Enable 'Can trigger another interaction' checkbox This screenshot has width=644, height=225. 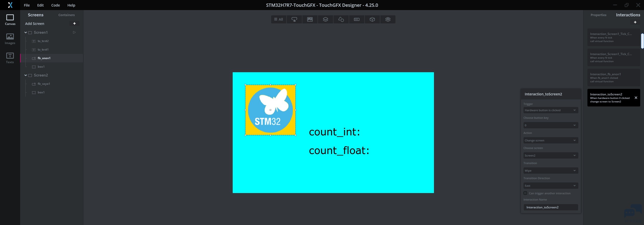click(x=525, y=193)
